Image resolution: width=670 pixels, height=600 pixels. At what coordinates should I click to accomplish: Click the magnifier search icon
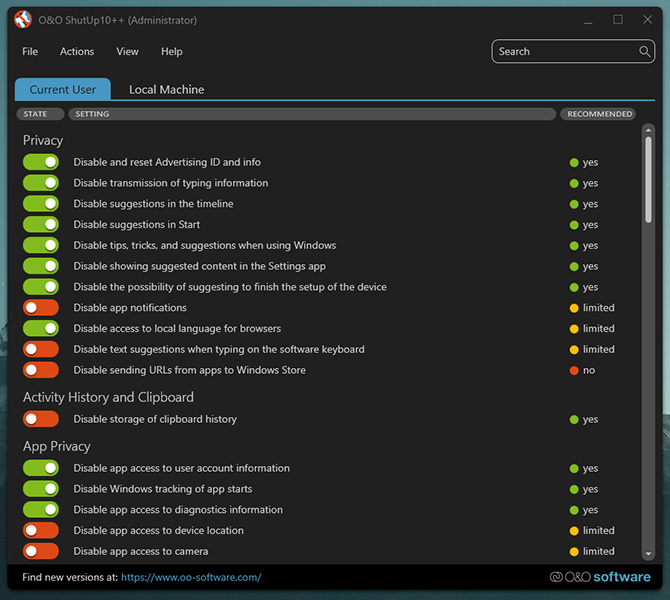point(644,51)
